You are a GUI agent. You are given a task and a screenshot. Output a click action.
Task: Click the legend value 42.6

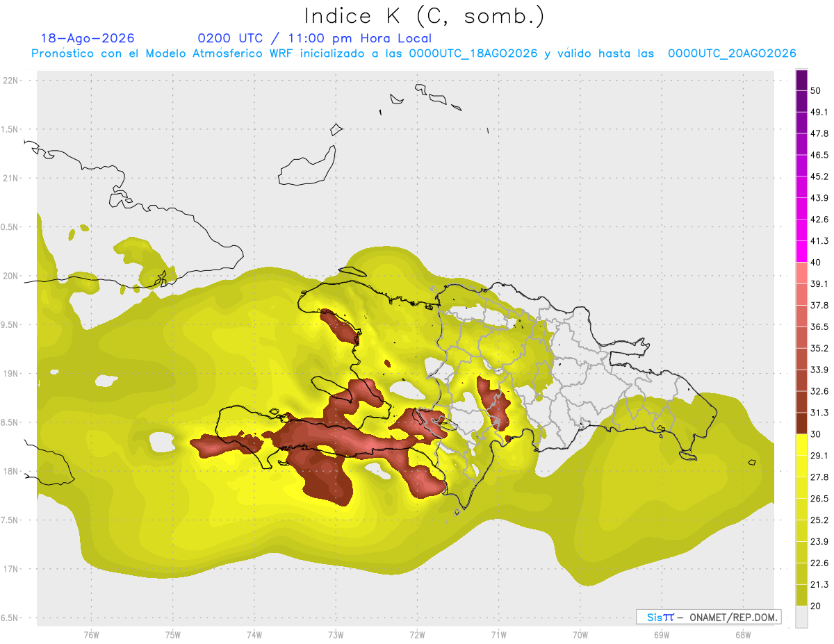(x=819, y=220)
